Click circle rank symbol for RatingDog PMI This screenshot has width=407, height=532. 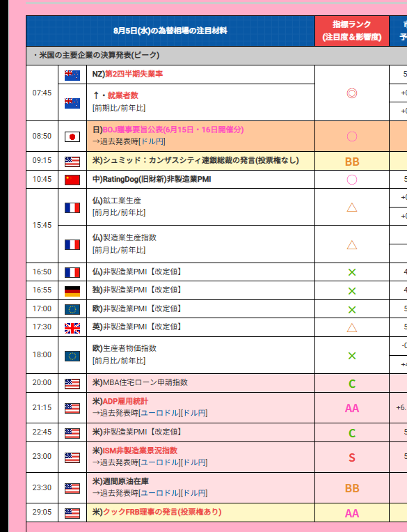[x=352, y=180]
